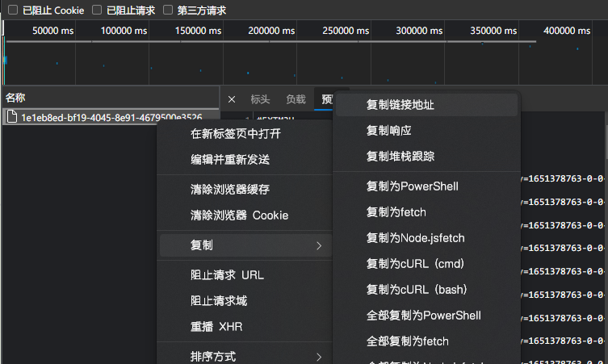This screenshot has height=364, width=608.
Task: Expand the 复制 submenu arrow
Action: (318, 245)
